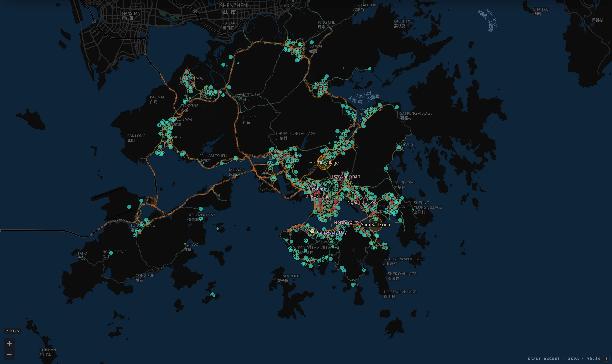612x364 pixels.
Task: Select the Sam Ka Tsuen label
Action: point(375,225)
